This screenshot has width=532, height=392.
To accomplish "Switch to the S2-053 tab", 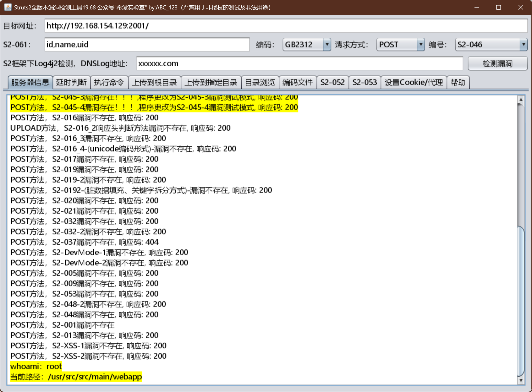I will [365, 83].
